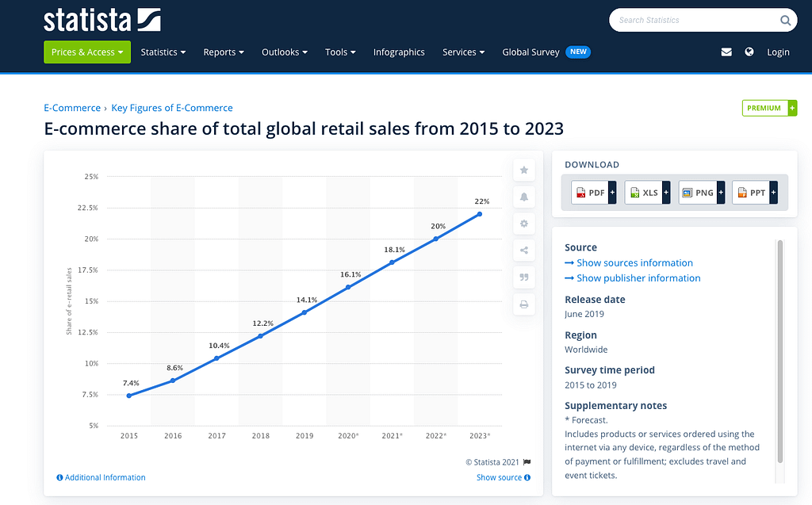Image resolution: width=812 pixels, height=505 pixels.
Task: Download the statistic as XLS
Action: tap(647, 193)
